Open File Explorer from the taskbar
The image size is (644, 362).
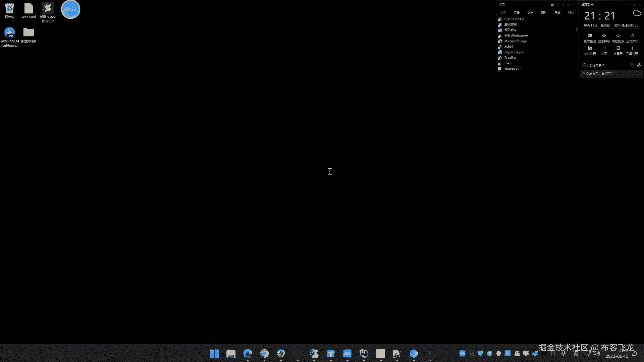point(231,354)
